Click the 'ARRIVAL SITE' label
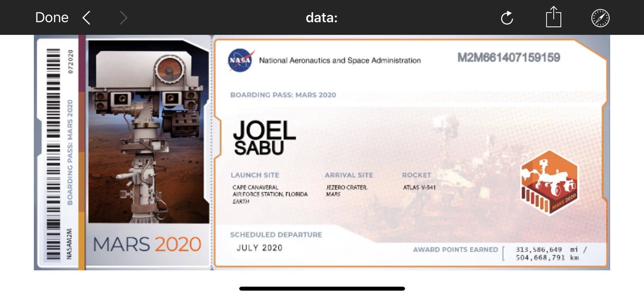This screenshot has height=297, width=644. point(349,175)
